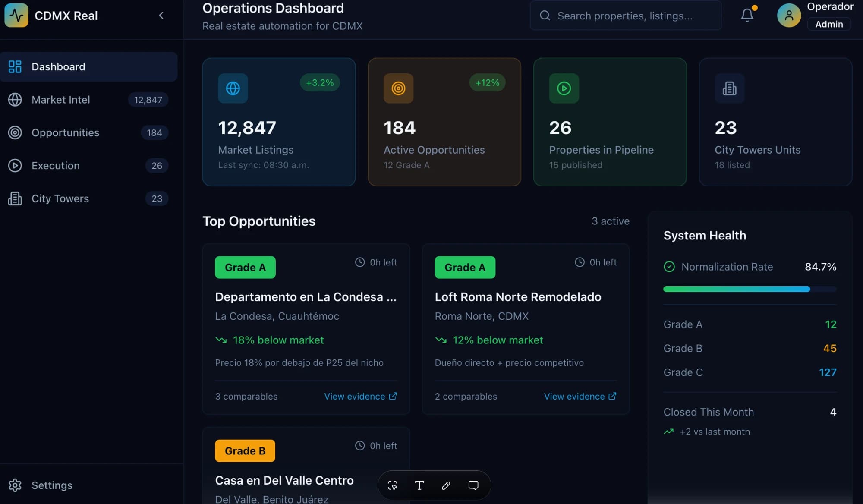Screen dimensions: 863x504
Task: Click the building icon on City Towers Units card
Action: pyautogui.click(x=730, y=88)
